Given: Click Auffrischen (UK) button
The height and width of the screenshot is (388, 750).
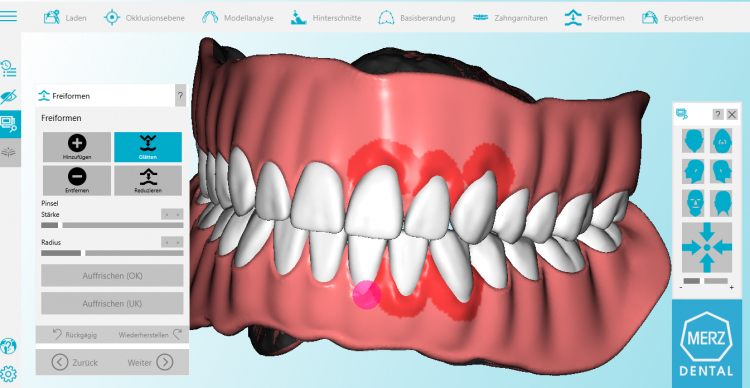Looking at the screenshot, I should (112, 303).
